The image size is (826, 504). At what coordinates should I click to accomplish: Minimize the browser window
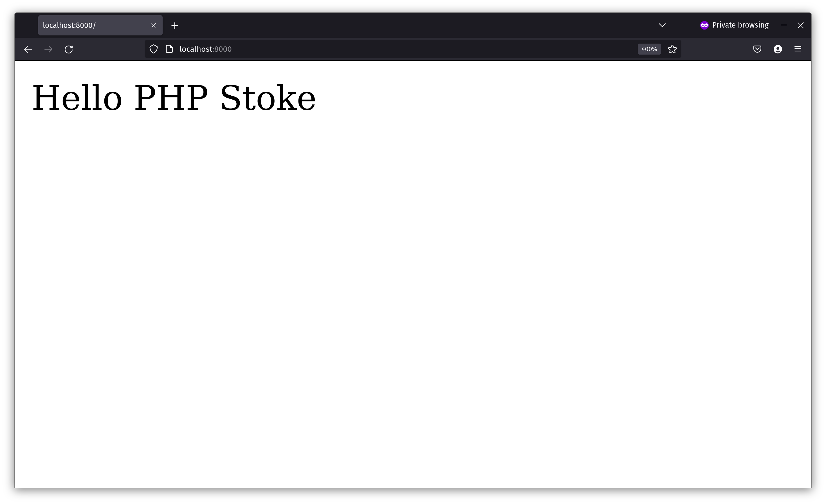(784, 25)
